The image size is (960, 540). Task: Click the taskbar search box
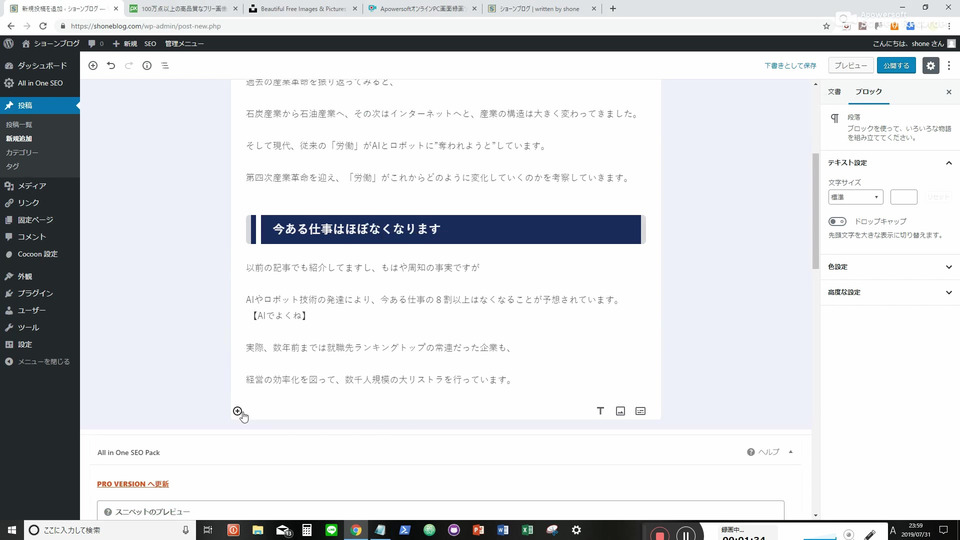(110, 530)
